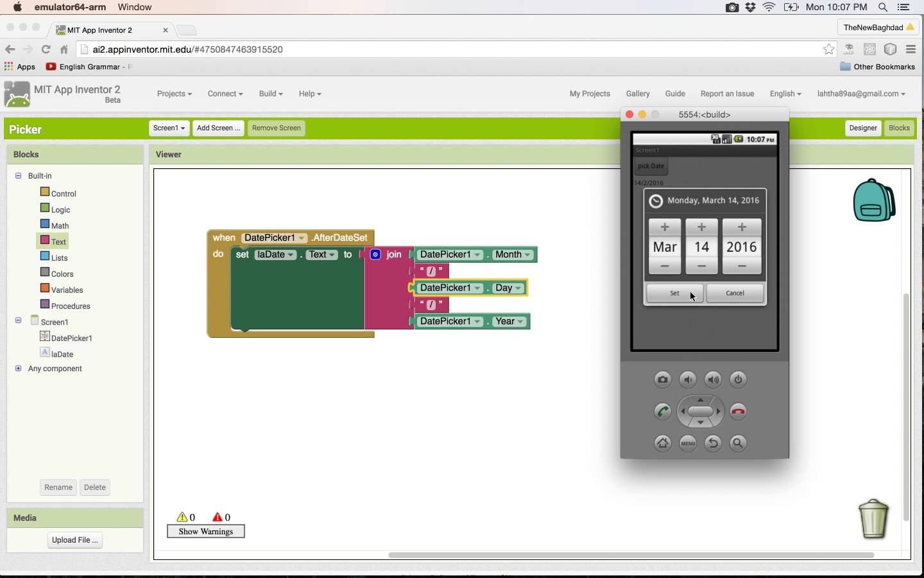The width and height of the screenshot is (924, 578).
Task: Switch to the Designer view
Action: tap(863, 128)
